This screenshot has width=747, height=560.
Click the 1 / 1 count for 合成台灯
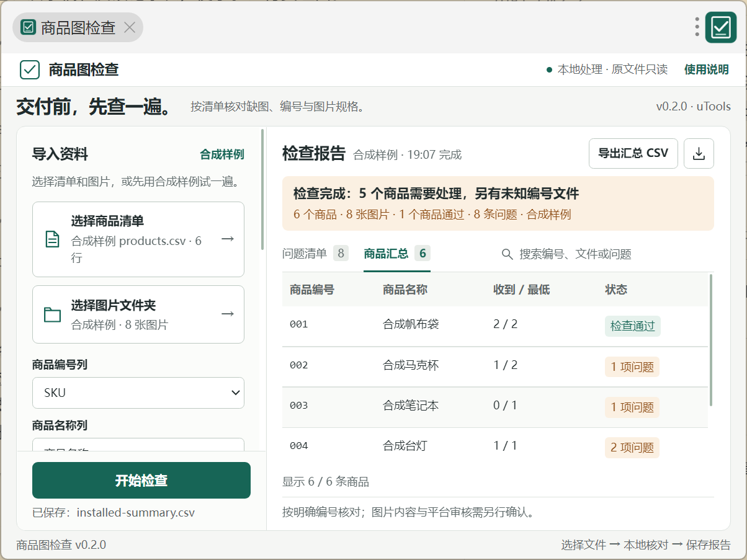click(x=506, y=445)
